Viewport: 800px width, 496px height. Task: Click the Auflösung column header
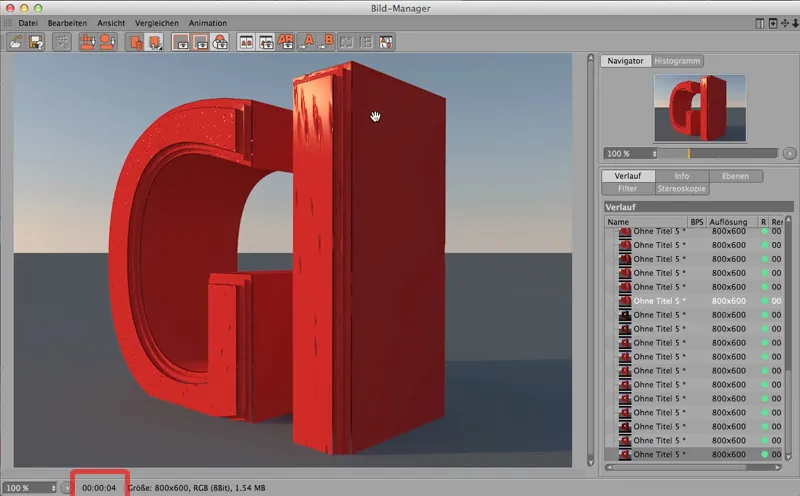pyautogui.click(x=730, y=220)
